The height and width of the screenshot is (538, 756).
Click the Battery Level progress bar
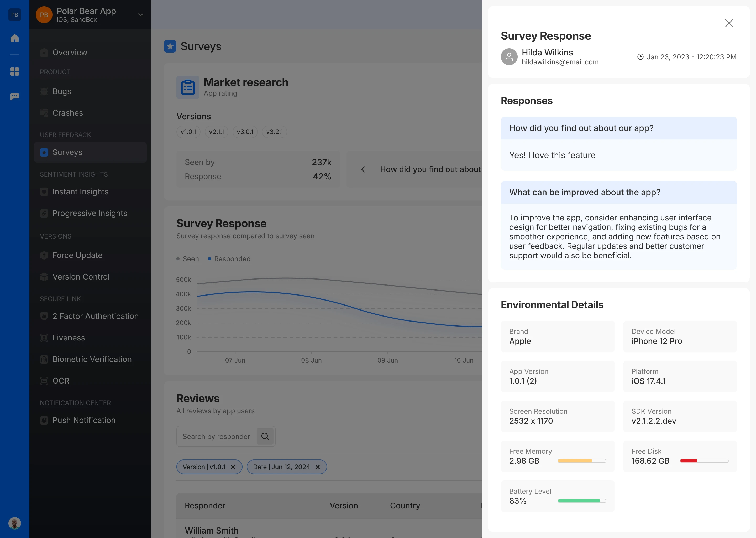581,500
